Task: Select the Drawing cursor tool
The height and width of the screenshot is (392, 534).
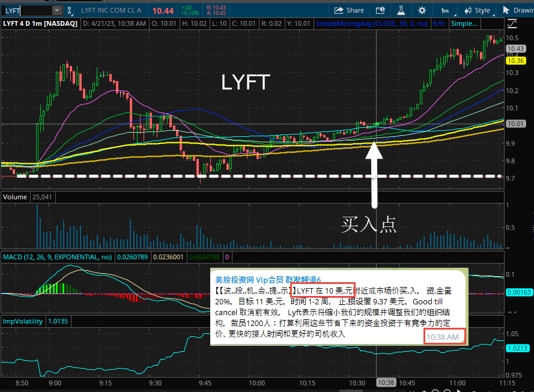Action: pyautogui.click(x=518, y=11)
